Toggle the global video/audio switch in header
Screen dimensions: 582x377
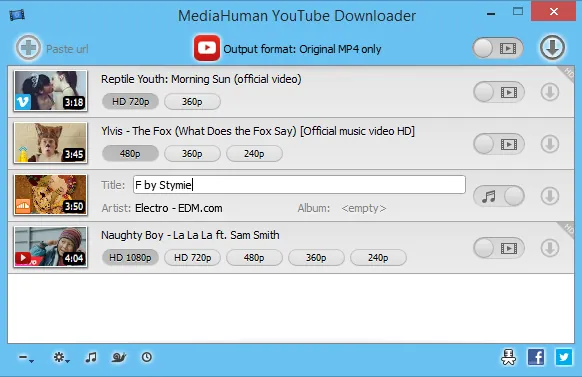(498, 48)
